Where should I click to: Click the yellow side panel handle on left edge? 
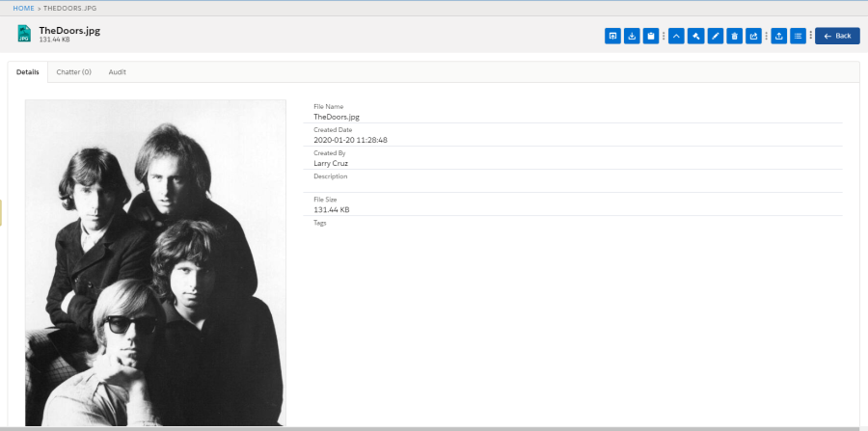(1, 213)
